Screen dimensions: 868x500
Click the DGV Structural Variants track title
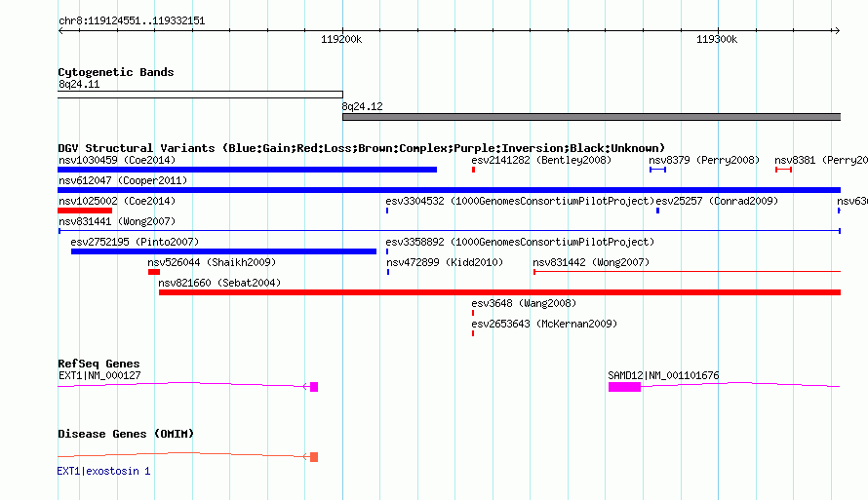362,148
